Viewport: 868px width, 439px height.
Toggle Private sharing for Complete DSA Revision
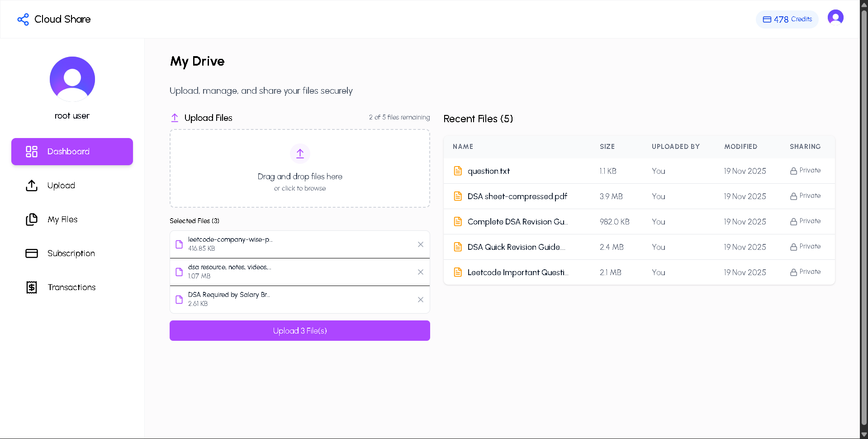[x=805, y=221]
